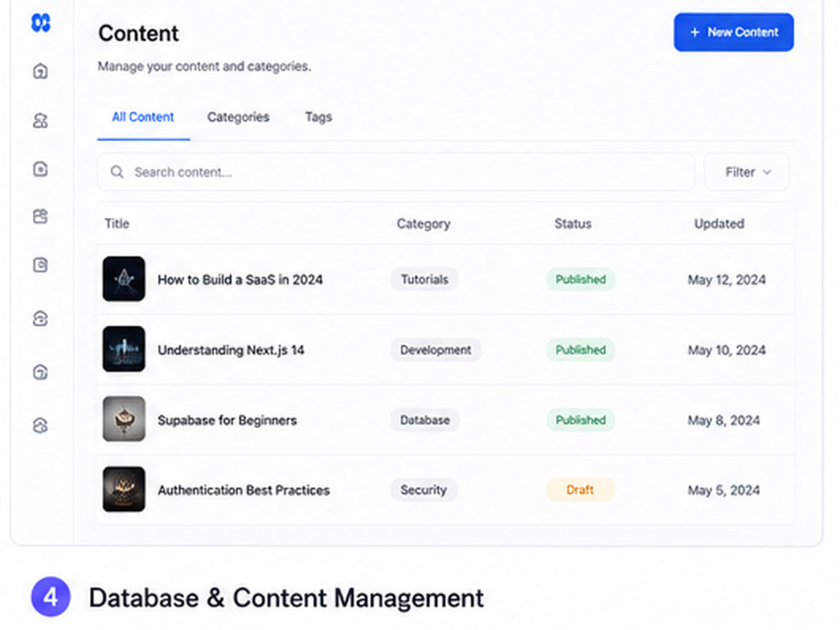The height and width of the screenshot is (630, 840).
Task: Click the Title column header
Action: coord(117,223)
